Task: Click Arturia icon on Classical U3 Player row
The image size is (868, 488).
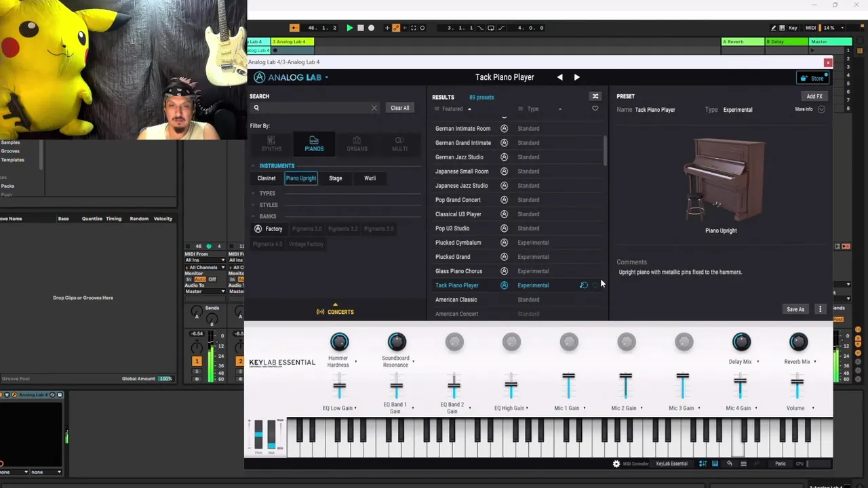Action: 504,214
